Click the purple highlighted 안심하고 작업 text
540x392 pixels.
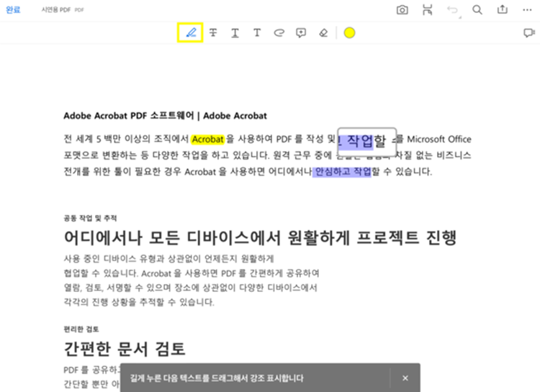341,171
